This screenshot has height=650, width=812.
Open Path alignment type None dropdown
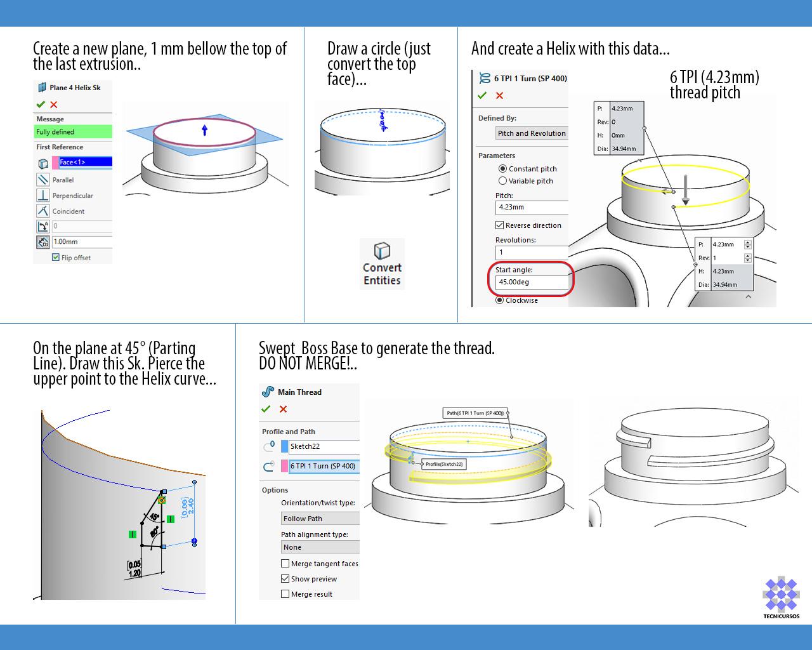(x=320, y=547)
